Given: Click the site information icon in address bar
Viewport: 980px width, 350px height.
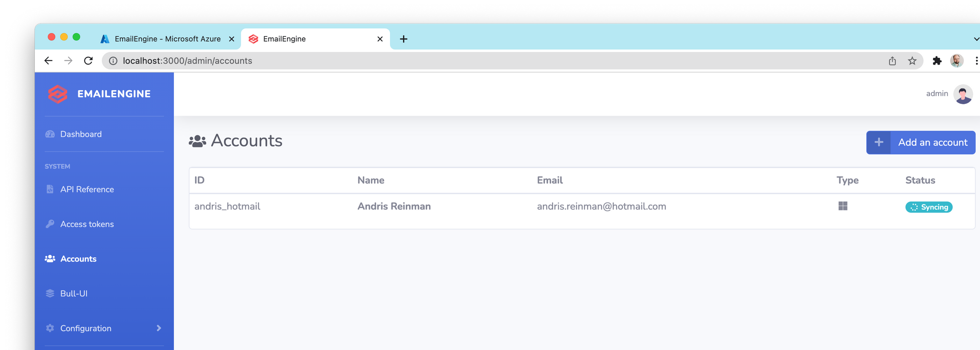Looking at the screenshot, I should (113, 61).
